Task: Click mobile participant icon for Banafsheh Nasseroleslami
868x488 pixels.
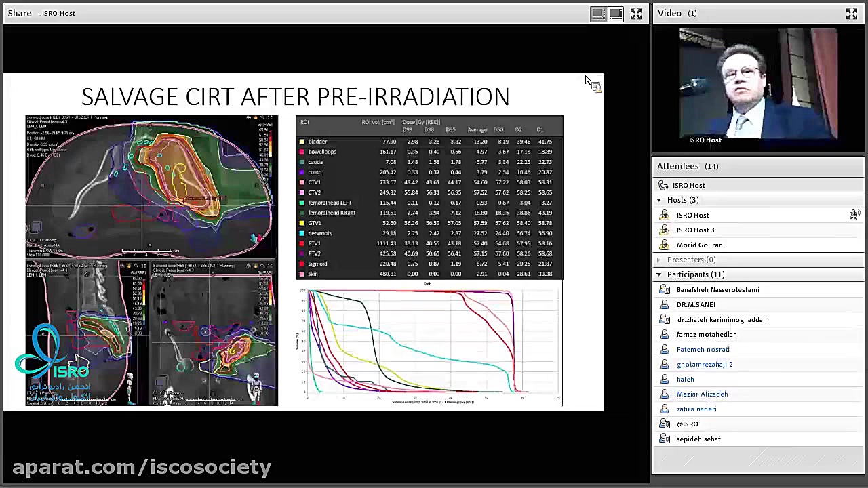Action: pyautogui.click(x=665, y=290)
